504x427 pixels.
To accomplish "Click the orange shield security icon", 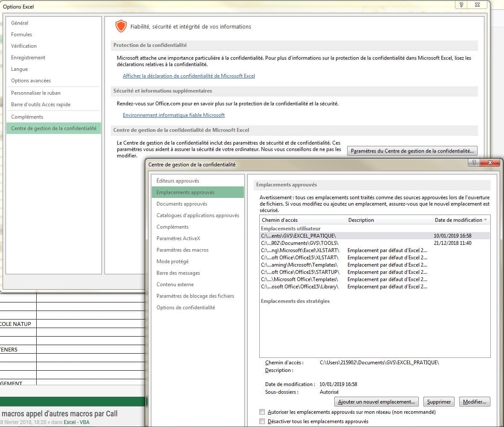I will pyautogui.click(x=121, y=26).
